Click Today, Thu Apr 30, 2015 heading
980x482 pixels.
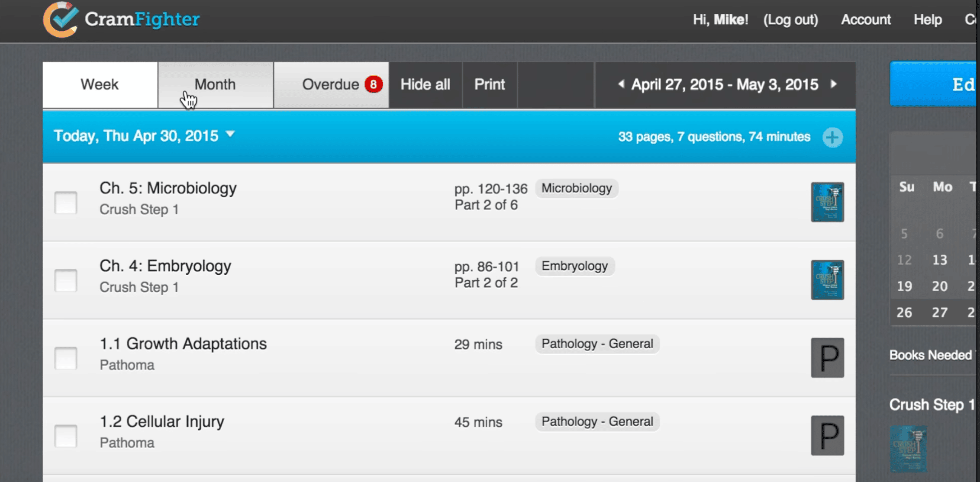click(x=136, y=136)
